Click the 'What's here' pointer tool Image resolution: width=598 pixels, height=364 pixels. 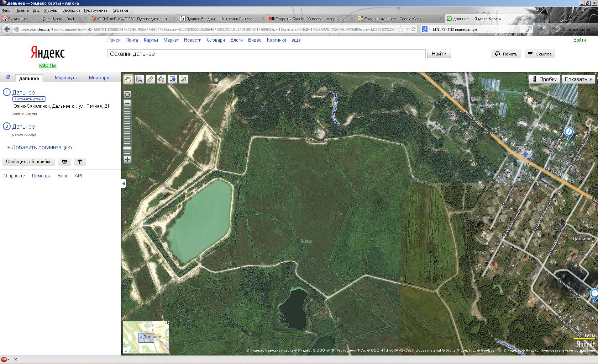(x=183, y=79)
